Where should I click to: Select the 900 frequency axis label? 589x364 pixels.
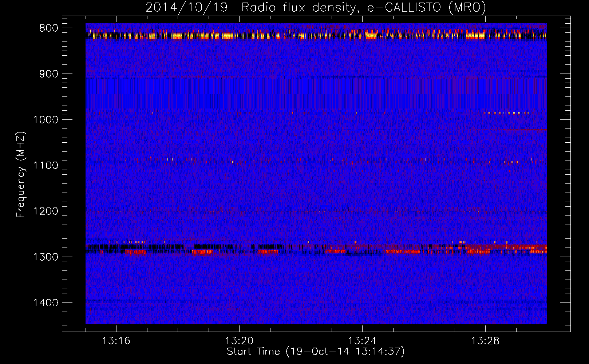tap(48, 74)
